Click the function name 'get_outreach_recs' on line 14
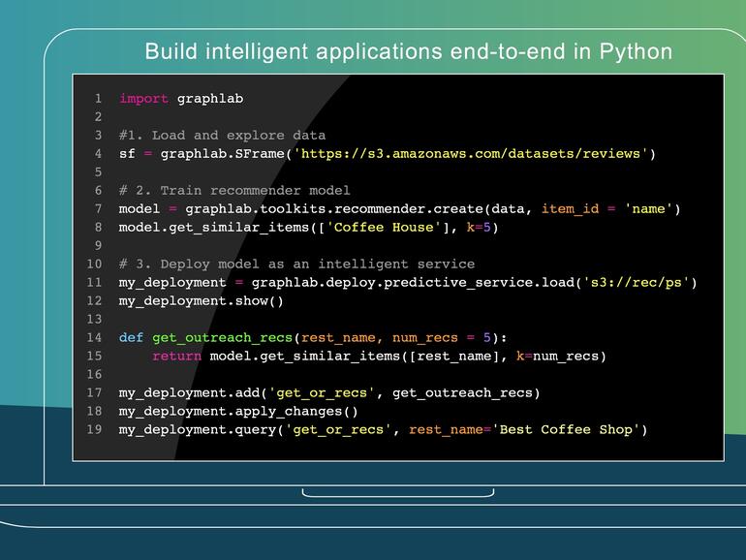This screenshot has height=560, width=746. [x=222, y=338]
